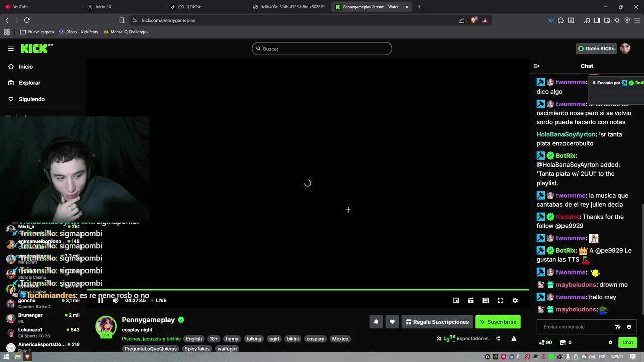Open goncho channel in sidebar
Image resolution: width=644 pixels, height=362 pixels.
43,303
